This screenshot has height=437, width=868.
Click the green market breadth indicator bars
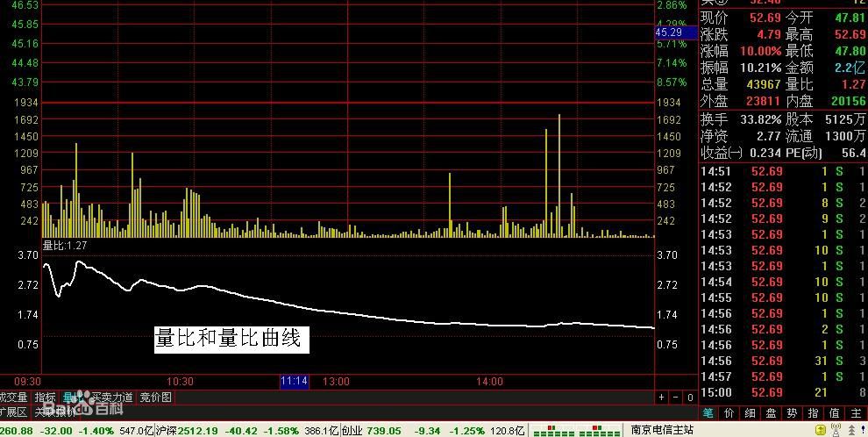pyautogui.click(x=576, y=431)
